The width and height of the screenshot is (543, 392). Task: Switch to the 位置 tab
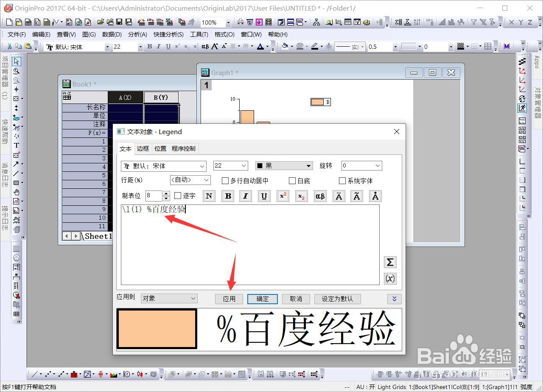160,148
